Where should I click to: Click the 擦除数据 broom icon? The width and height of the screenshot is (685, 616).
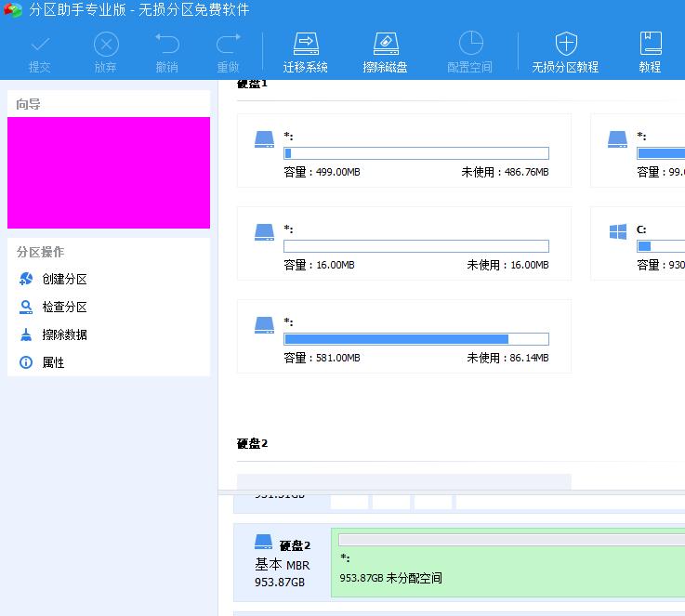26,334
